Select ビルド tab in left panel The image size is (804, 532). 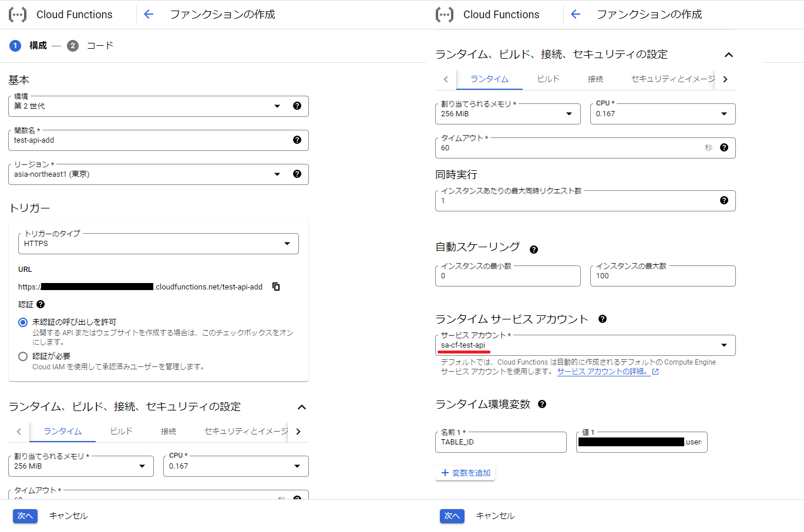click(122, 431)
